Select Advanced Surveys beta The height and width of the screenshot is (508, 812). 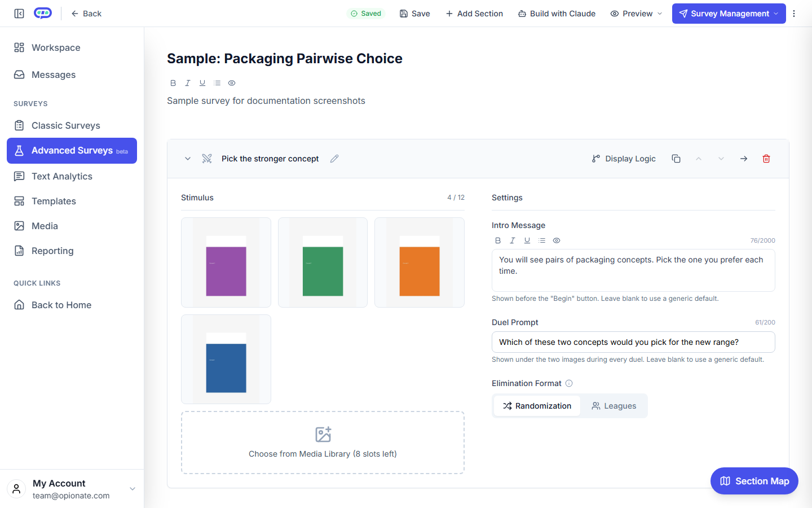tap(72, 151)
